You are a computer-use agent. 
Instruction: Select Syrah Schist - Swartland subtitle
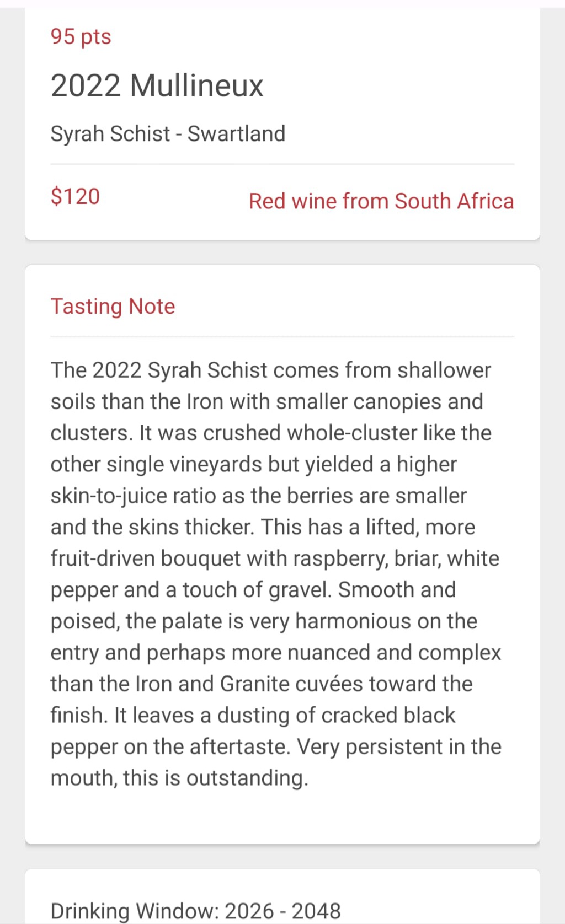pyautogui.click(x=168, y=134)
